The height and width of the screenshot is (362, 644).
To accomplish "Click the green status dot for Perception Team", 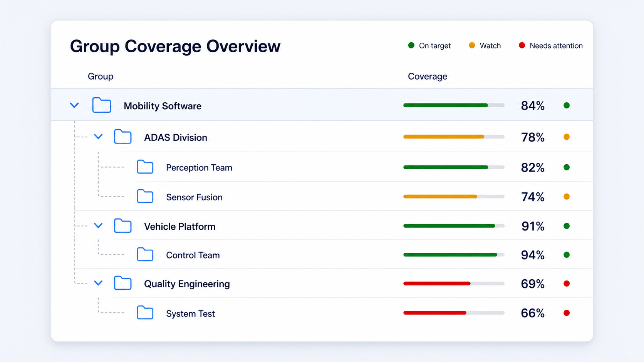I will 567,167.
